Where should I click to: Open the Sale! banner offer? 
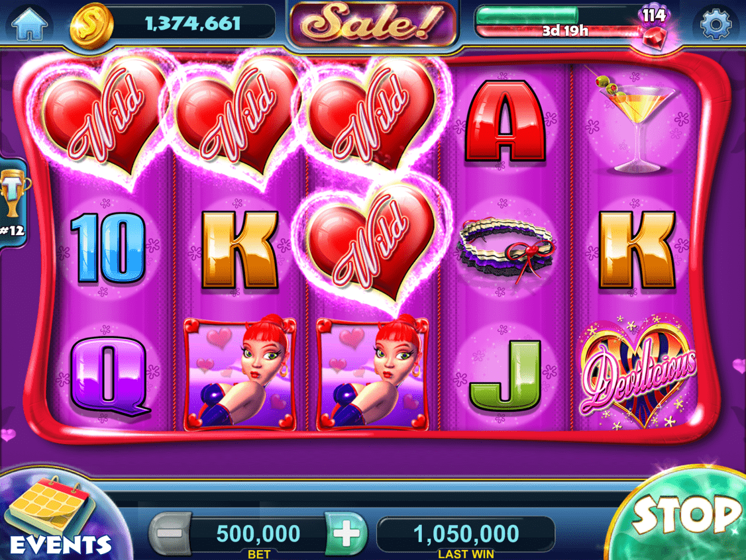(373, 24)
